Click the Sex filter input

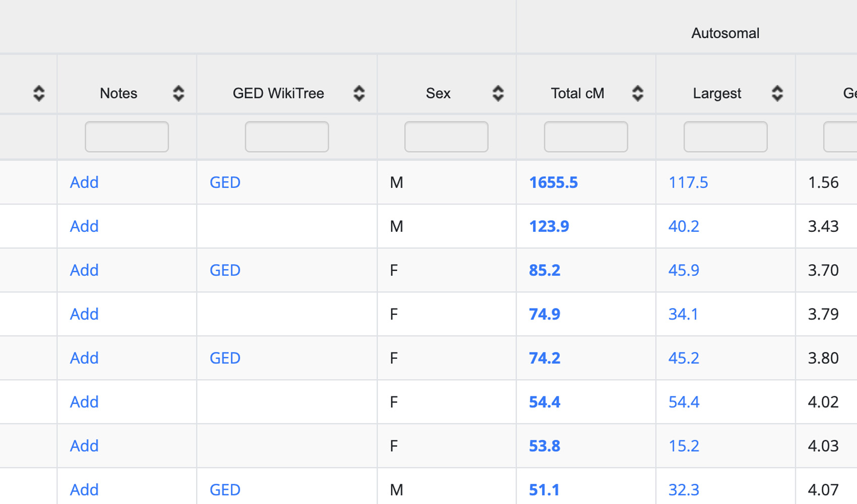[x=446, y=137]
